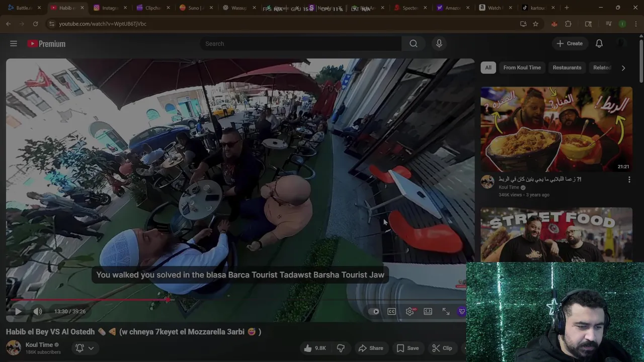Open options menu for first recommended video
This screenshot has height=362, width=644.
click(x=629, y=179)
